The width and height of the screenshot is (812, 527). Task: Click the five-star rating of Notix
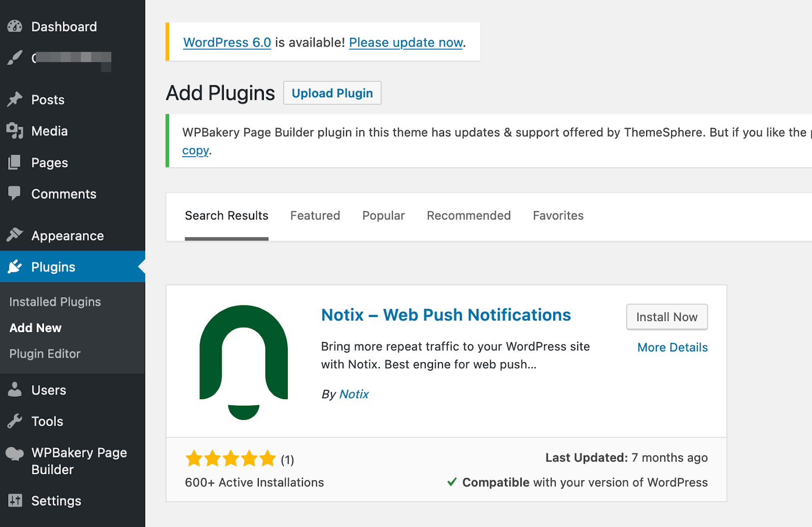(230, 459)
